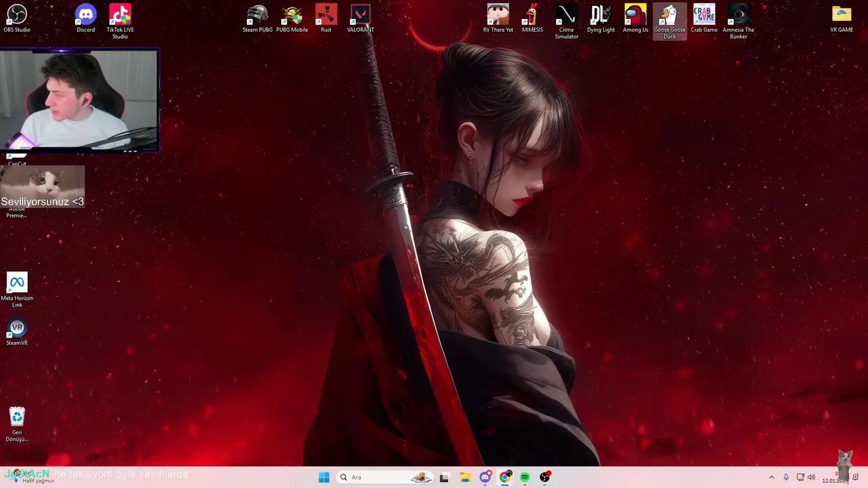Image resolution: width=868 pixels, height=488 pixels.
Task: Select the Amnesia The Bunker shortcut
Action: click(x=738, y=22)
